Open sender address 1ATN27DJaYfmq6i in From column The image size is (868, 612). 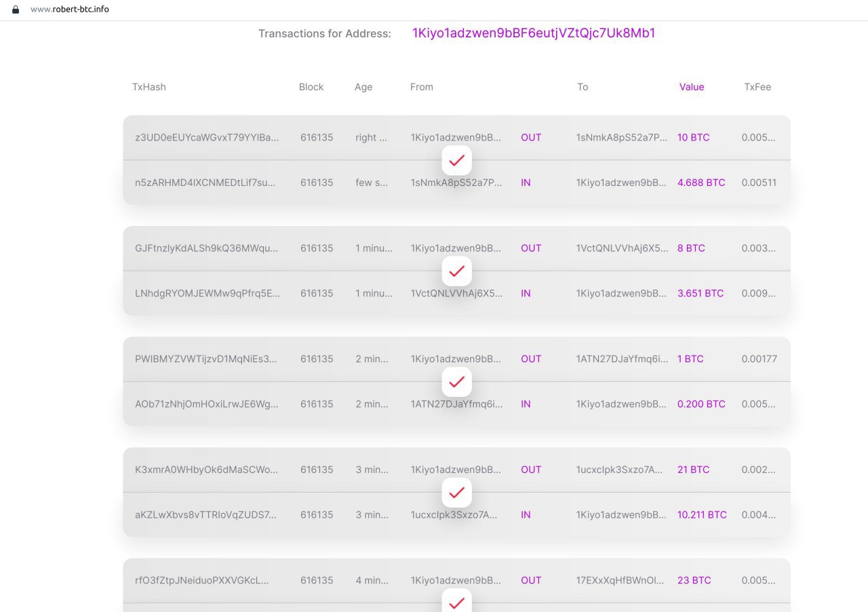coord(457,404)
